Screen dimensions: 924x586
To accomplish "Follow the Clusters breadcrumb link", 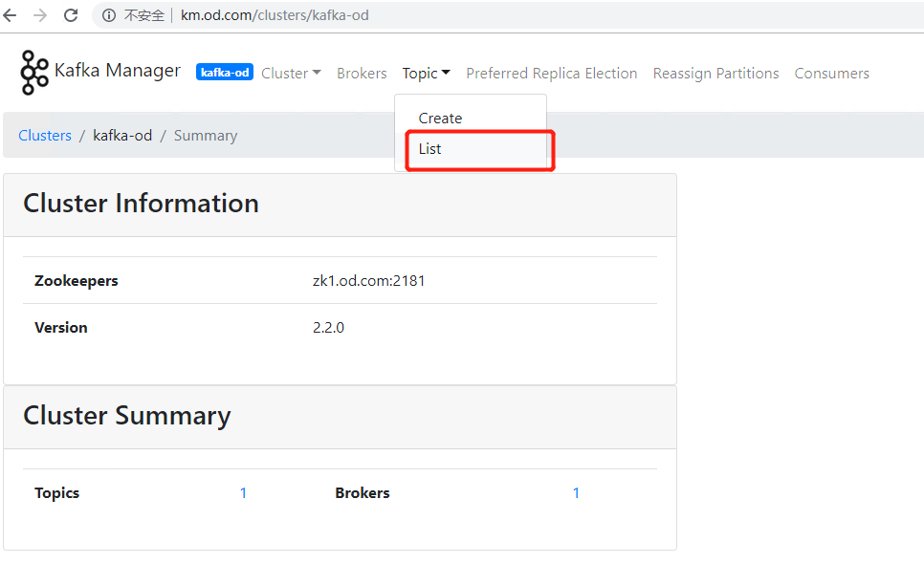I will (x=45, y=136).
